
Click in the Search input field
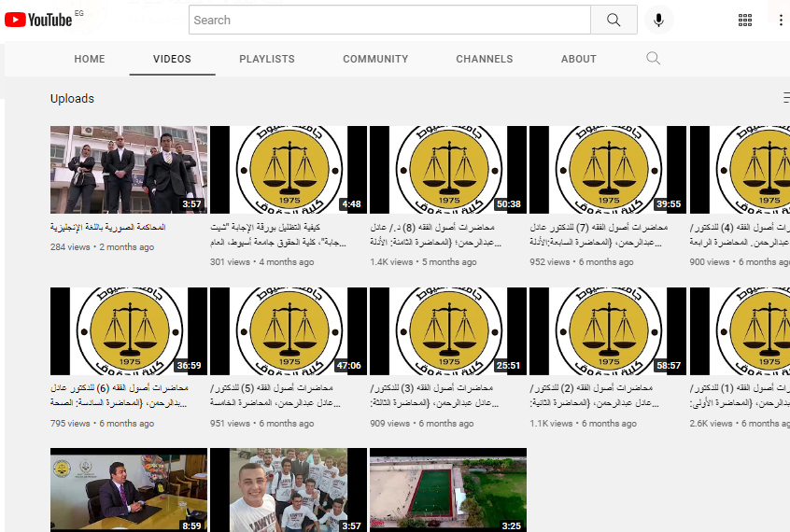(x=389, y=20)
